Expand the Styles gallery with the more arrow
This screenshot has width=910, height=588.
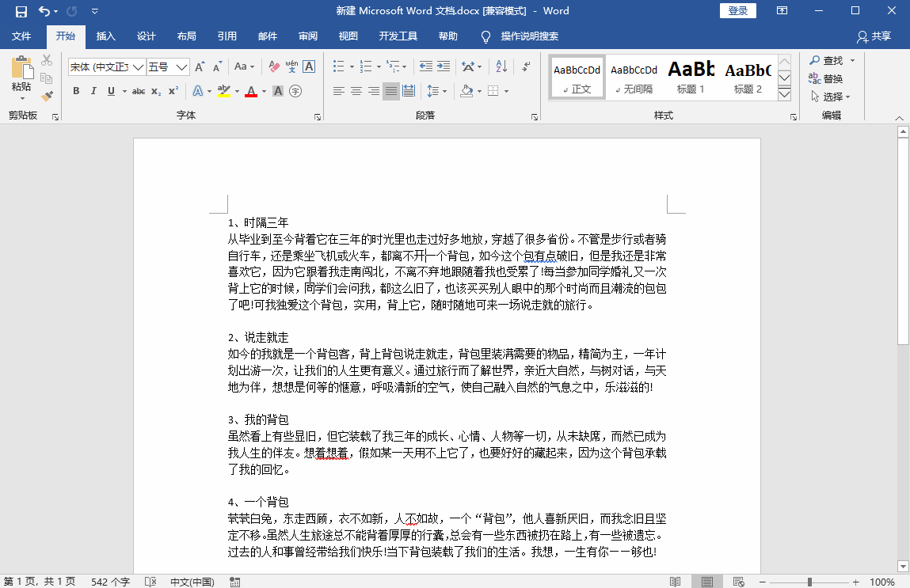(x=784, y=93)
